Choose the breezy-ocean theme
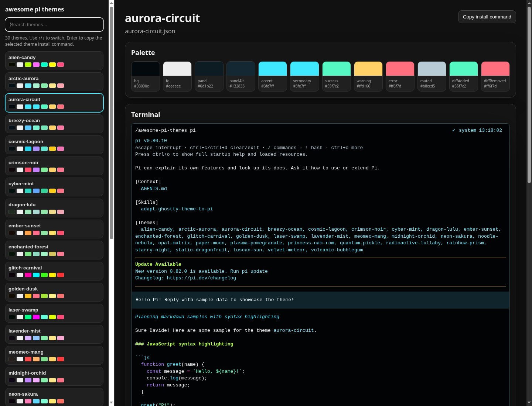 coord(54,124)
